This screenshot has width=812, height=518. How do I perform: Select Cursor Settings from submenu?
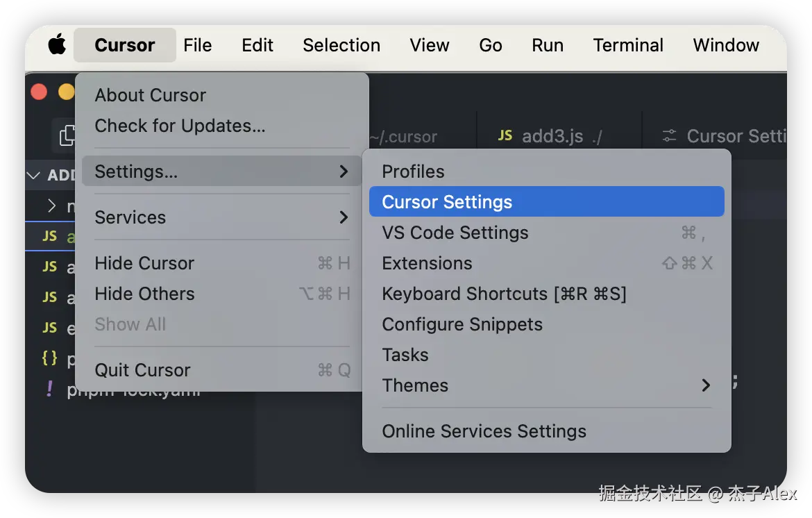[x=447, y=202]
